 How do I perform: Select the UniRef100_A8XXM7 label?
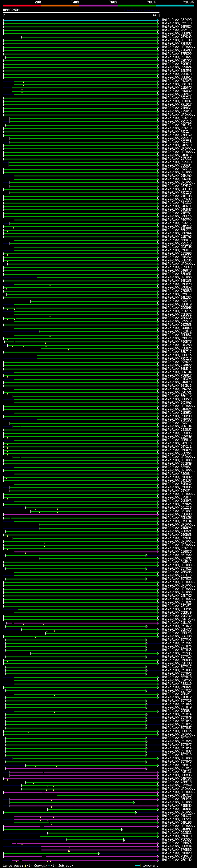(x=177, y=101)
